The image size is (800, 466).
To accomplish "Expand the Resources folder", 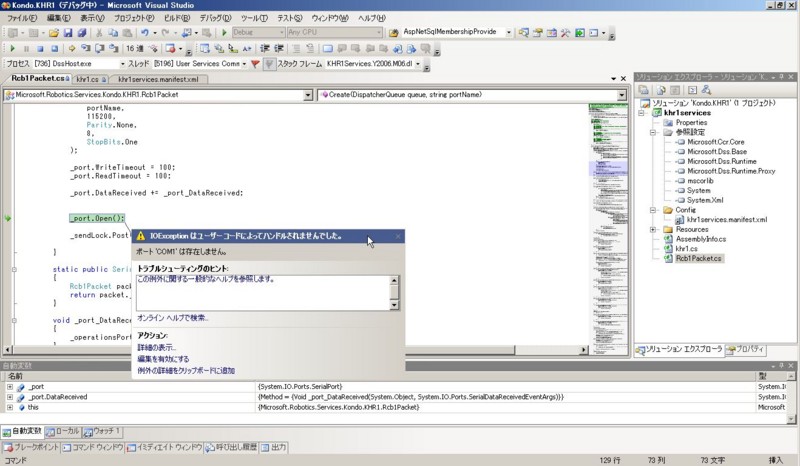I will (x=653, y=229).
